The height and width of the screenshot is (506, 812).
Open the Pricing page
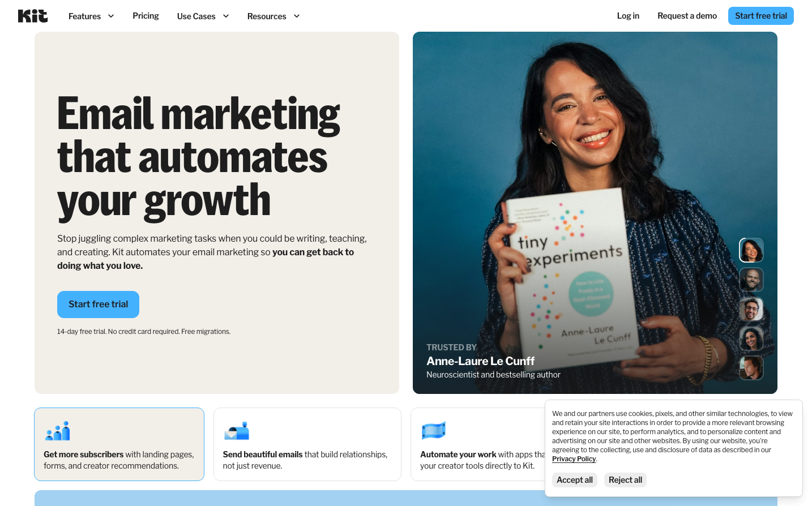146,16
